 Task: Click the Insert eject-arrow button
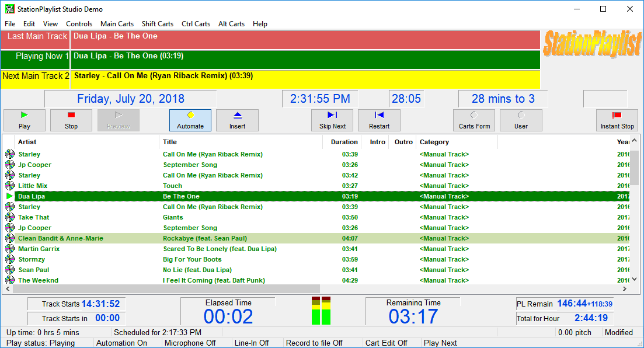point(237,120)
